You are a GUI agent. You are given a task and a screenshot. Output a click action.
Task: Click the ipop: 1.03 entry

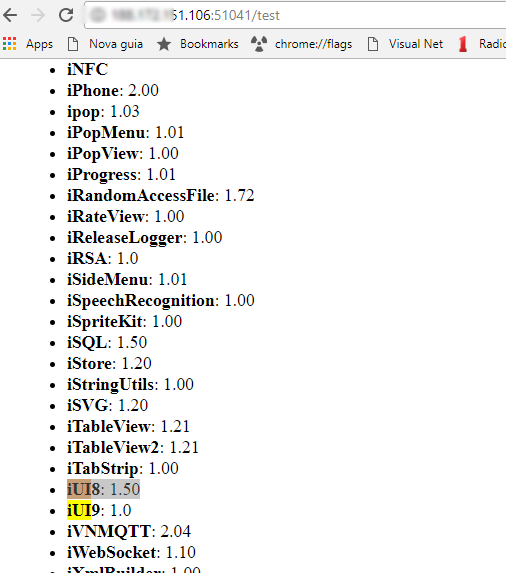[x=103, y=111]
